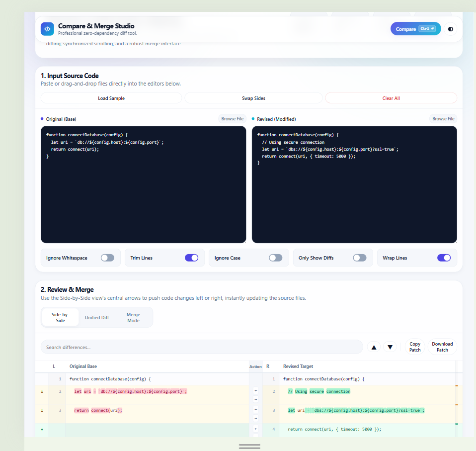Turn off the Trim Lines switch
The height and width of the screenshot is (451, 476).
coord(192,258)
